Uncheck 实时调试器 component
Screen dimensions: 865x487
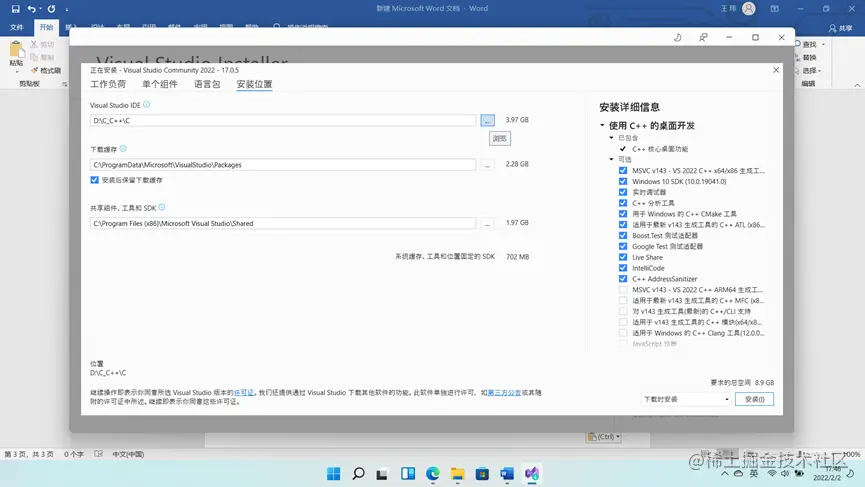point(623,192)
